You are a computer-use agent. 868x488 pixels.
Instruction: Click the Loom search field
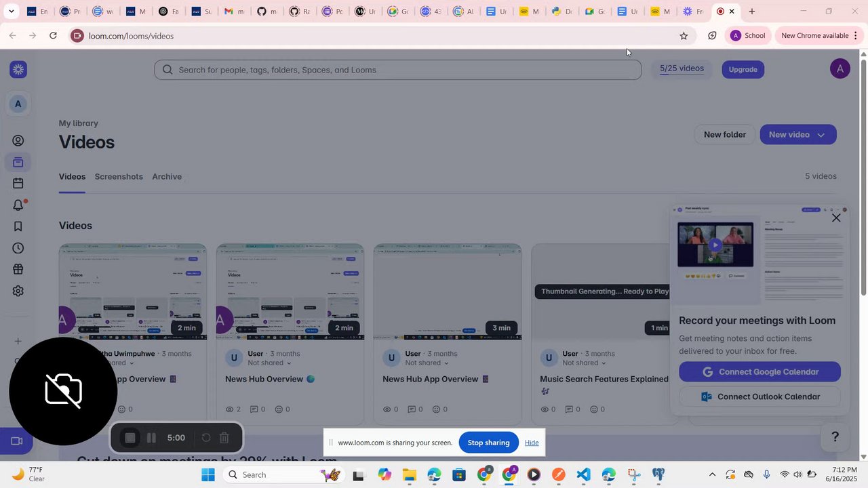pos(397,70)
